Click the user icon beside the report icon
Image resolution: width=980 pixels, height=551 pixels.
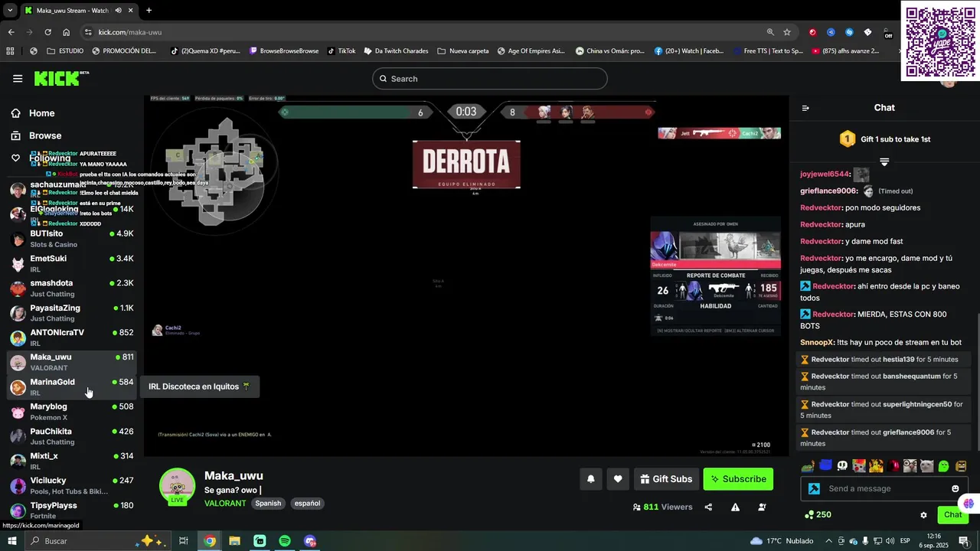(762, 507)
